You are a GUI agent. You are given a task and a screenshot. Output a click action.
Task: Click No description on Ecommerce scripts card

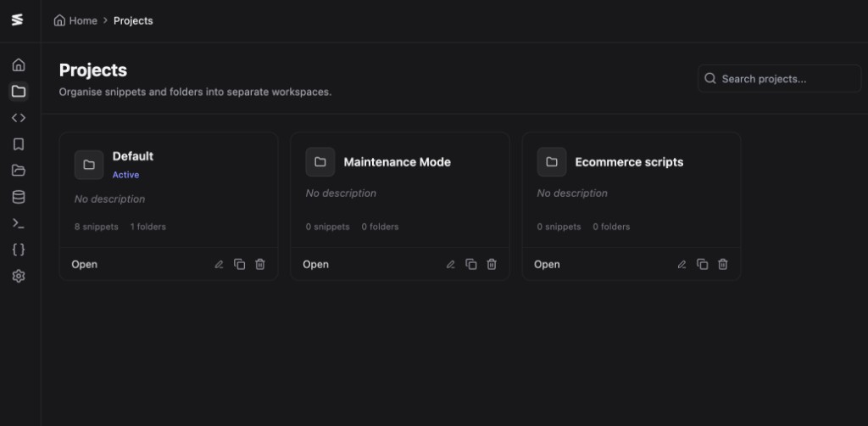pos(572,193)
